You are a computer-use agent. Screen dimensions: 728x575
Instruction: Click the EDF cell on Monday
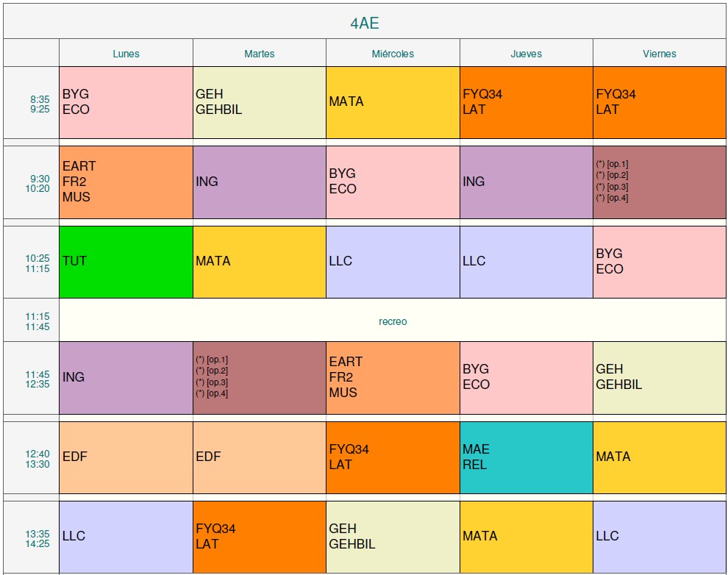coord(126,457)
